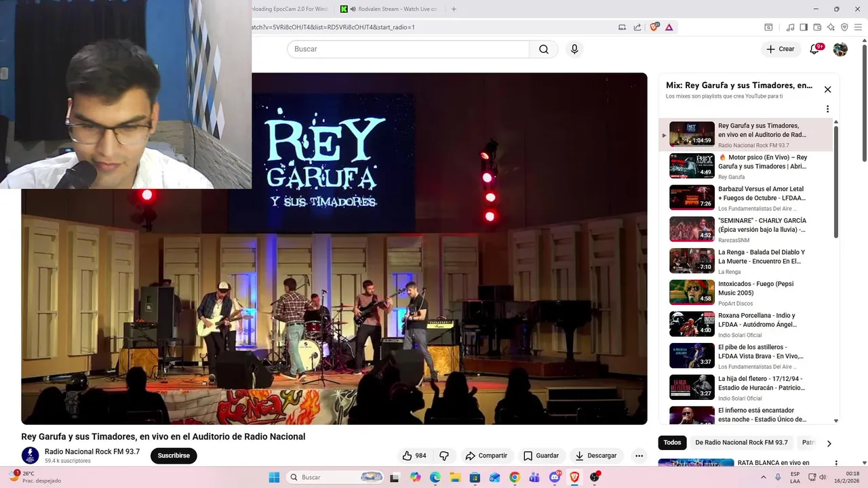Save video with the Guardar button

click(540, 455)
